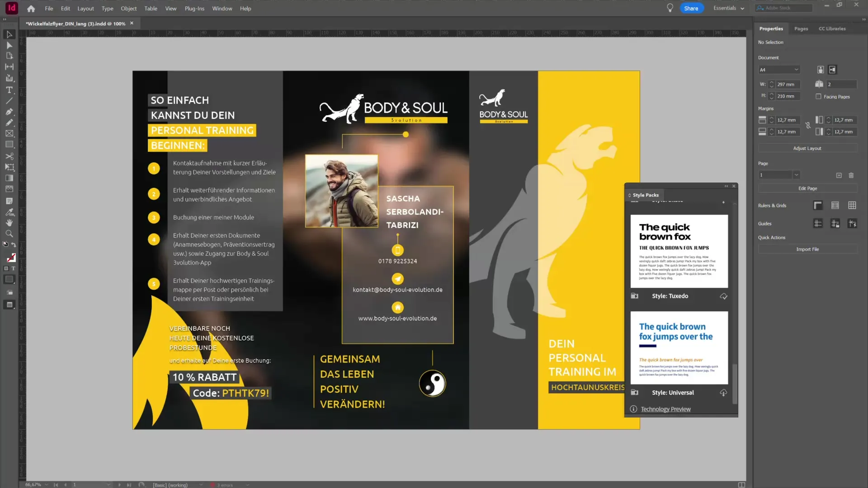The width and height of the screenshot is (868, 488).
Task: Click the height value stepper arrows
Action: coord(772,96)
